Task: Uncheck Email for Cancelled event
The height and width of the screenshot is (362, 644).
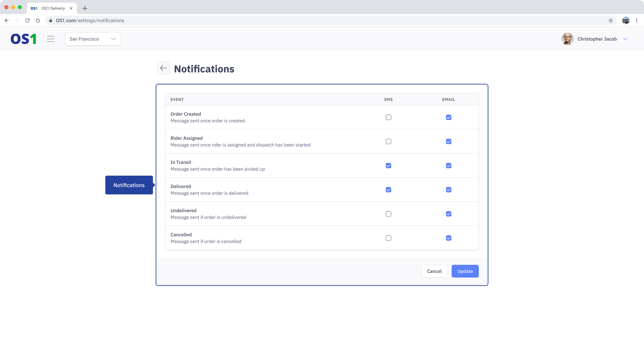Action: pos(448,238)
